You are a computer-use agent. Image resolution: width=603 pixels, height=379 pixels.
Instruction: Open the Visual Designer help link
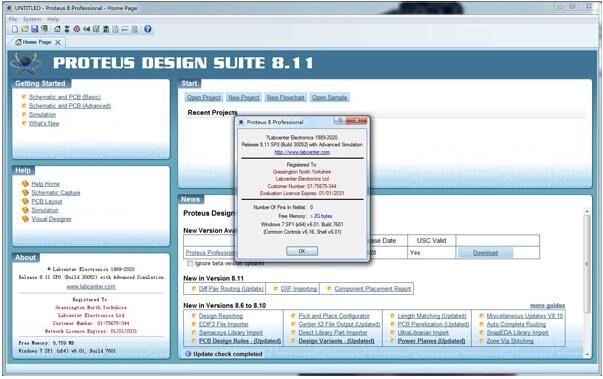tap(52, 219)
